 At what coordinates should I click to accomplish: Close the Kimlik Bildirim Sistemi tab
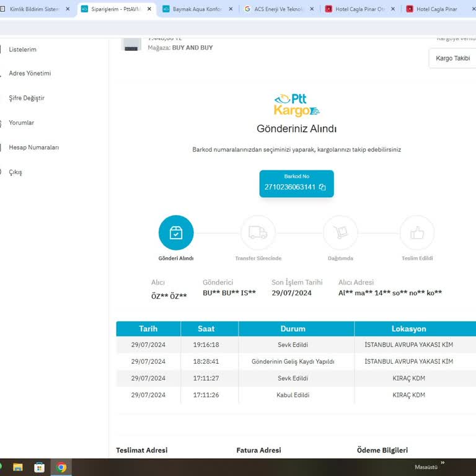(x=68, y=9)
